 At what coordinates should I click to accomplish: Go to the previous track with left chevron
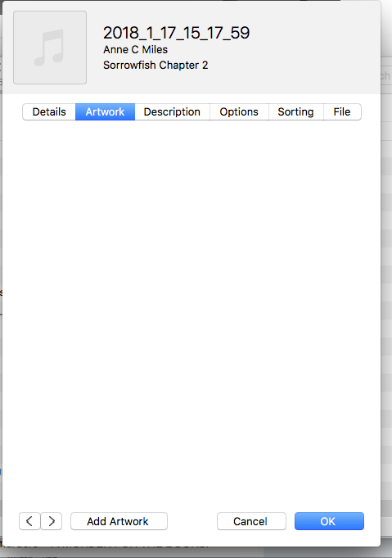pyautogui.click(x=29, y=521)
